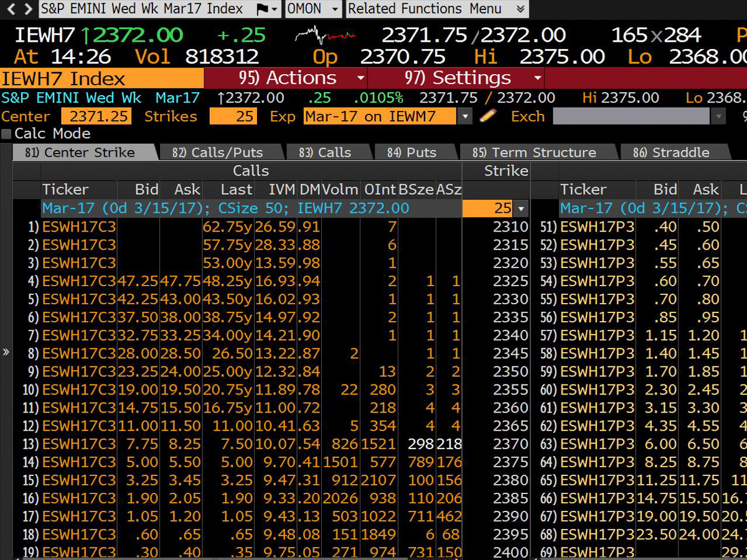Expand the Related Functions Menu
Screen dimensions: 747x560
click(437, 9)
